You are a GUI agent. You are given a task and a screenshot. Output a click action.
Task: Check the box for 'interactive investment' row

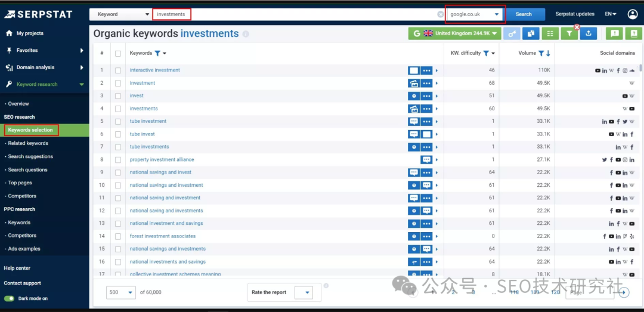[x=118, y=70]
